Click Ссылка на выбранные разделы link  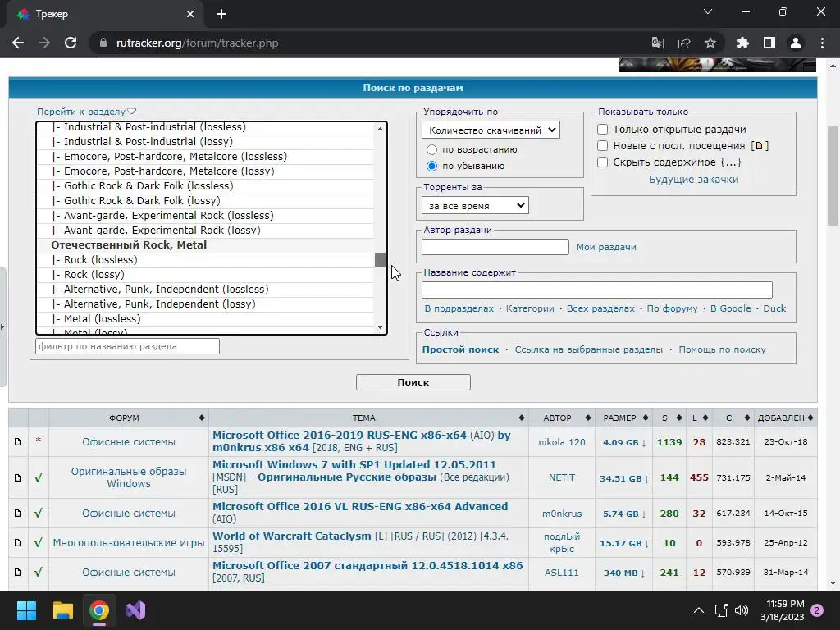pos(589,349)
